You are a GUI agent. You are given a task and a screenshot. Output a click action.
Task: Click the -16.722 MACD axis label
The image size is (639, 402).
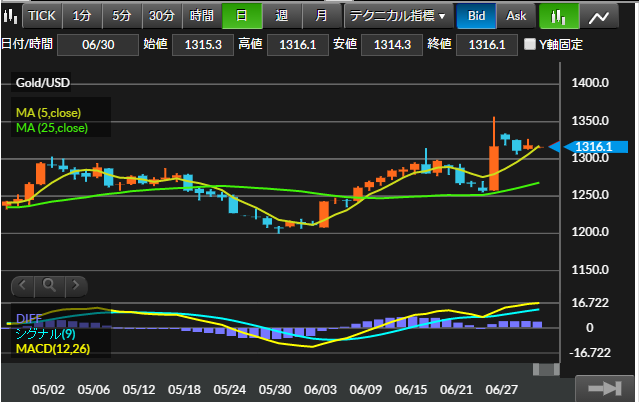click(x=590, y=353)
